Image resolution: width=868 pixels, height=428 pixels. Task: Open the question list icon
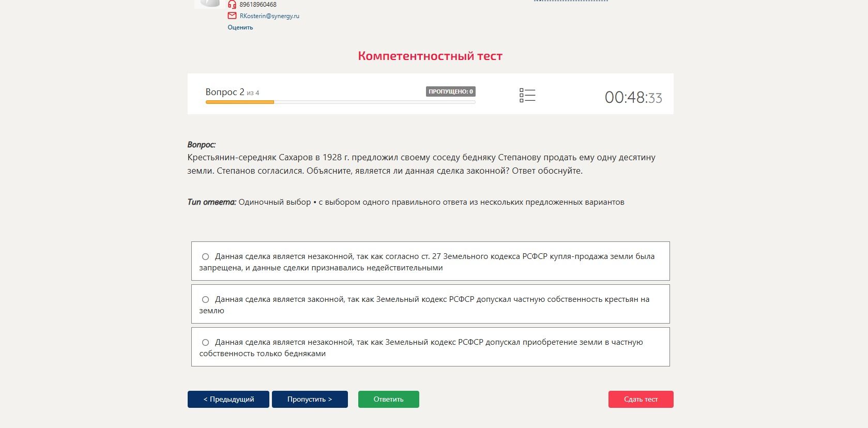pyautogui.click(x=527, y=95)
